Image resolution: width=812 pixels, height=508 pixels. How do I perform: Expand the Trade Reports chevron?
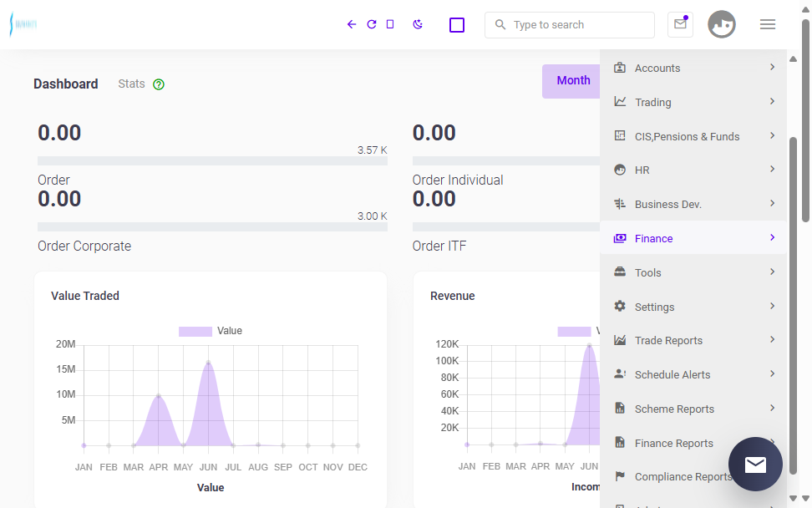[x=772, y=340]
